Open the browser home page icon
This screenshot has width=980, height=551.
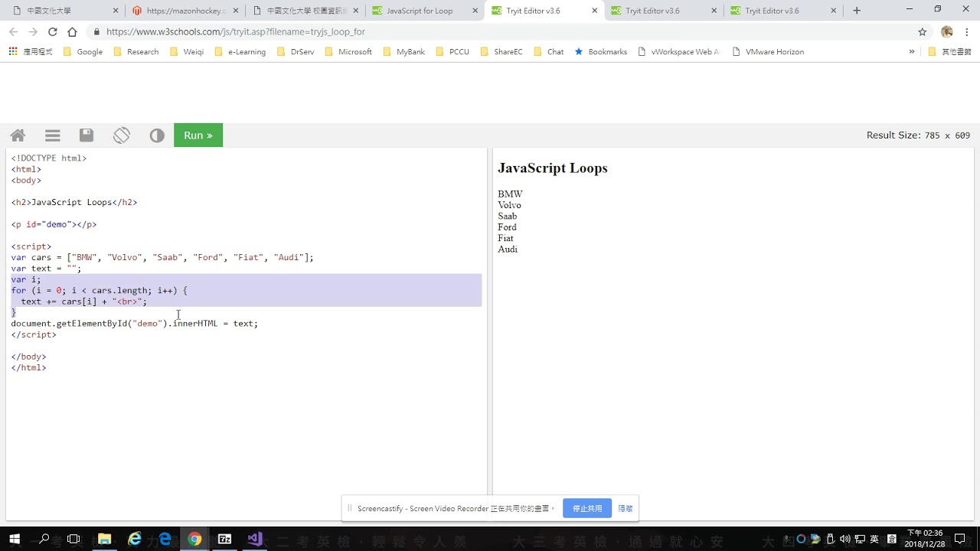click(73, 32)
